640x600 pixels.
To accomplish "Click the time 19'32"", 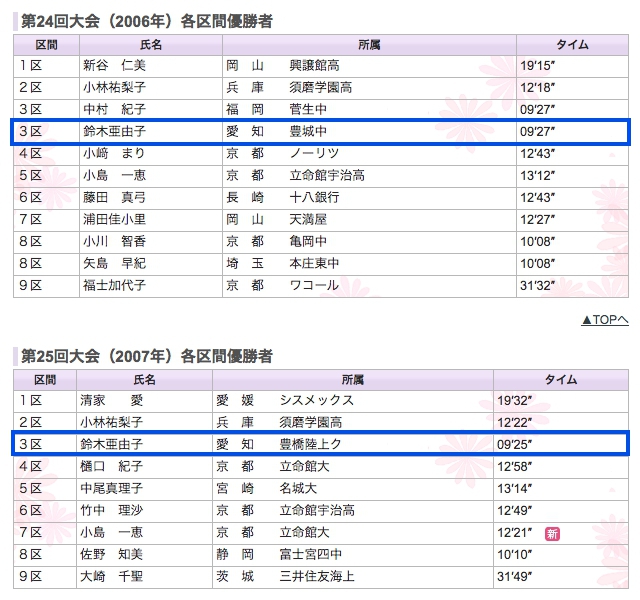I will coord(515,400).
